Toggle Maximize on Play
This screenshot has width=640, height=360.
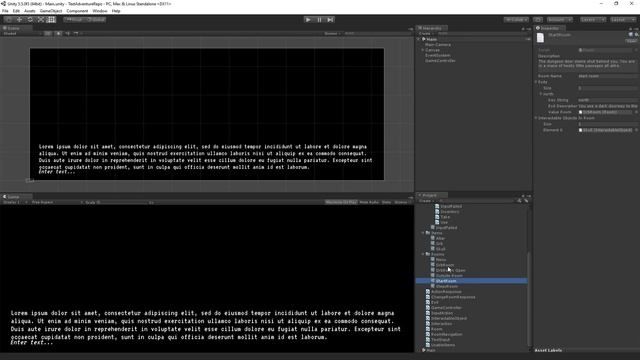(x=341, y=202)
